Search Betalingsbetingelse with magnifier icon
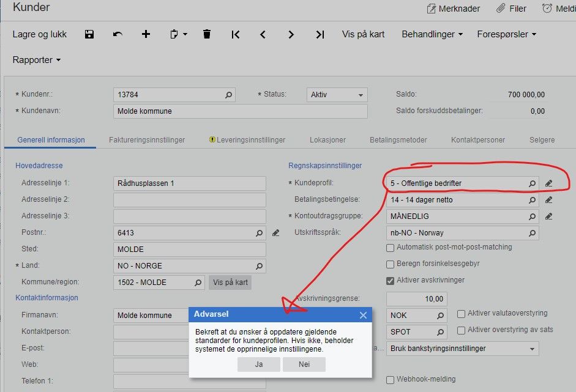576x392 pixels. (x=532, y=200)
